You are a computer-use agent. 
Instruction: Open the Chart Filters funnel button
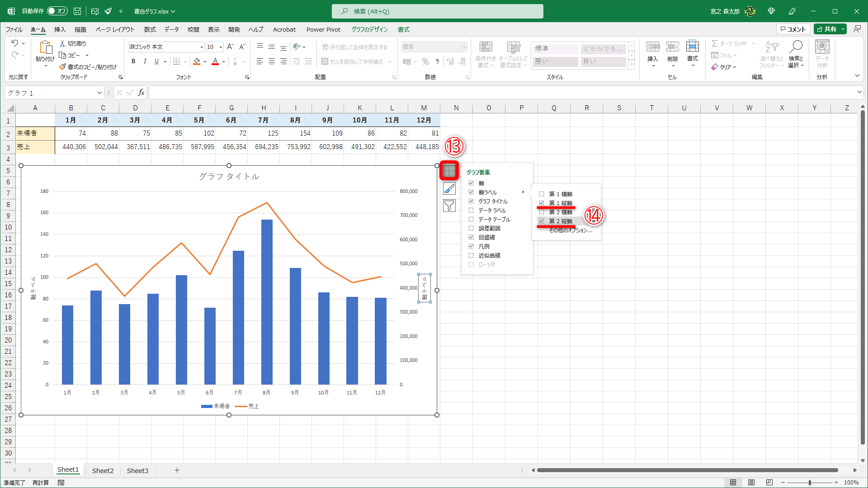(449, 206)
